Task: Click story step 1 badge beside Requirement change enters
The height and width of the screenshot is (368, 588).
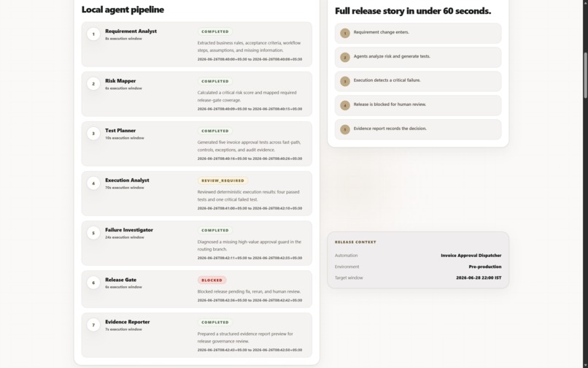Action: [x=345, y=33]
